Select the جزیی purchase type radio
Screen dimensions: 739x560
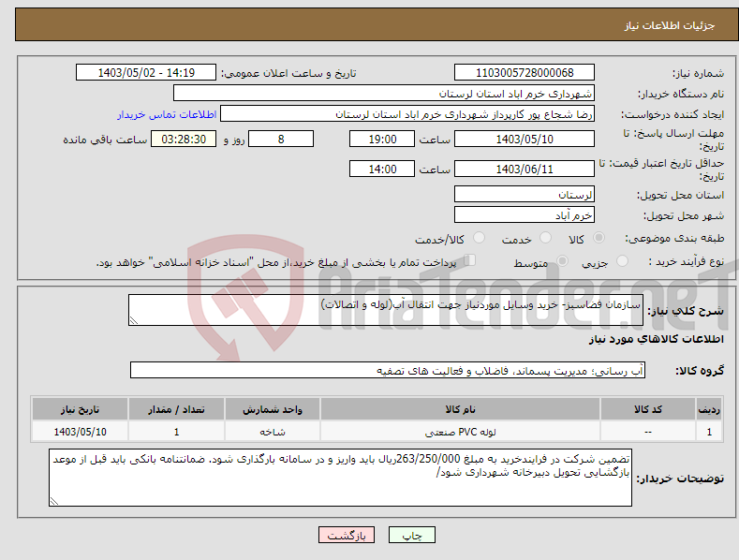click(x=622, y=261)
